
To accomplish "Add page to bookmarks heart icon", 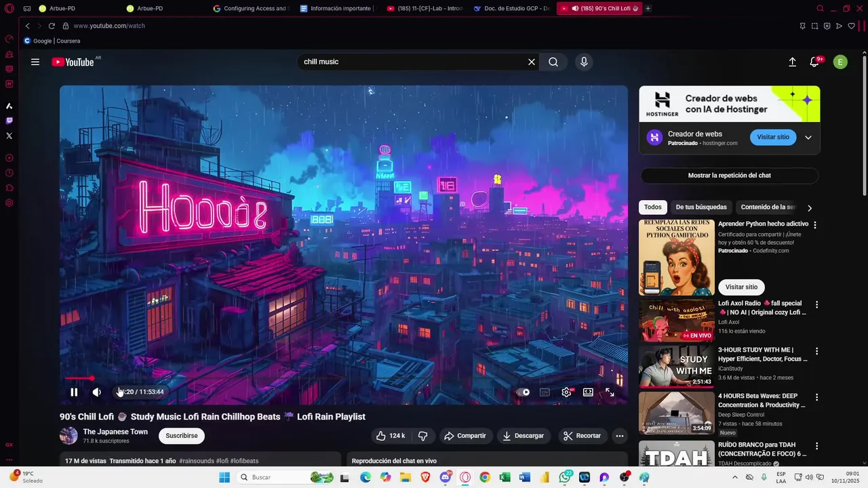I will [x=851, y=26].
